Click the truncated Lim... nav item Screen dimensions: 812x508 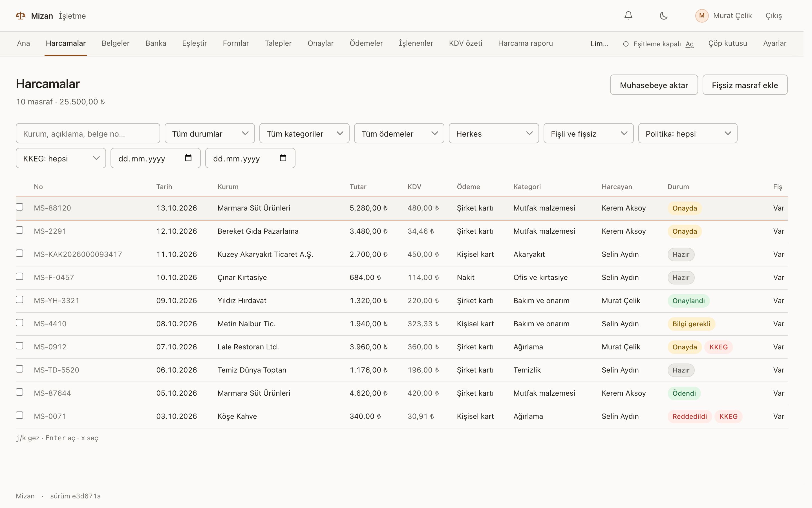[599, 44]
